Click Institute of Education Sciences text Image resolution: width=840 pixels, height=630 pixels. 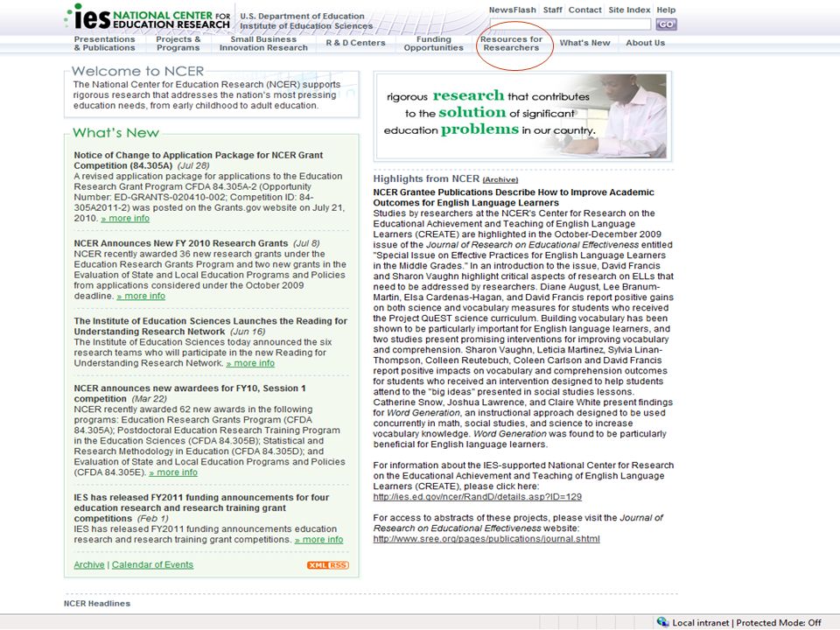(x=306, y=25)
